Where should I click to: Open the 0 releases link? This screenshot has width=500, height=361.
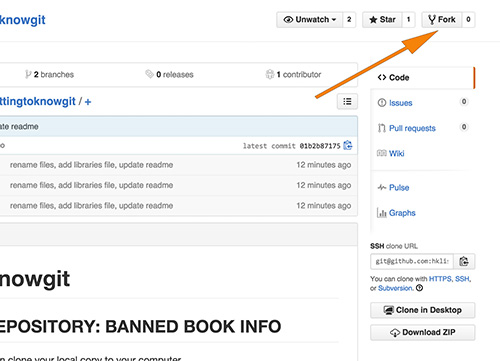pyautogui.click(x=169, y=74)
